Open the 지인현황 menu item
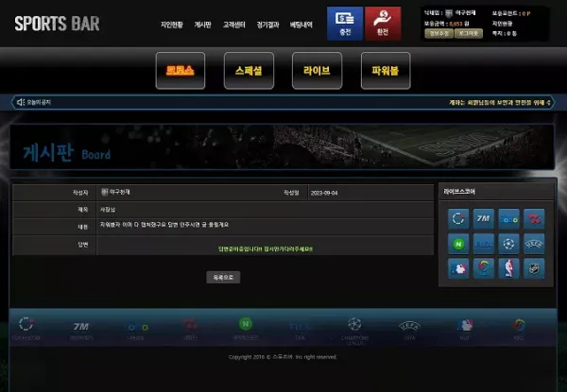Viewport: 567px width, 392px height. (172, 25)
